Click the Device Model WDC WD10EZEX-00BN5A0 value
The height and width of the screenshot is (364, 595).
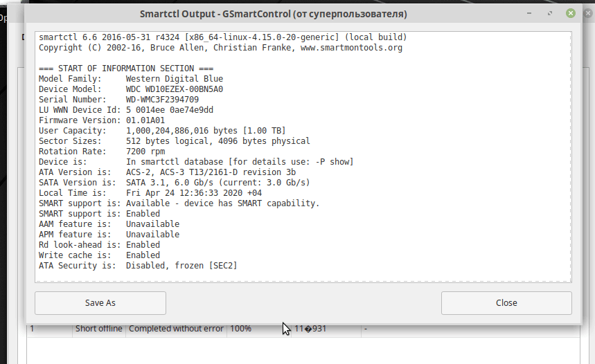point(175,89)
